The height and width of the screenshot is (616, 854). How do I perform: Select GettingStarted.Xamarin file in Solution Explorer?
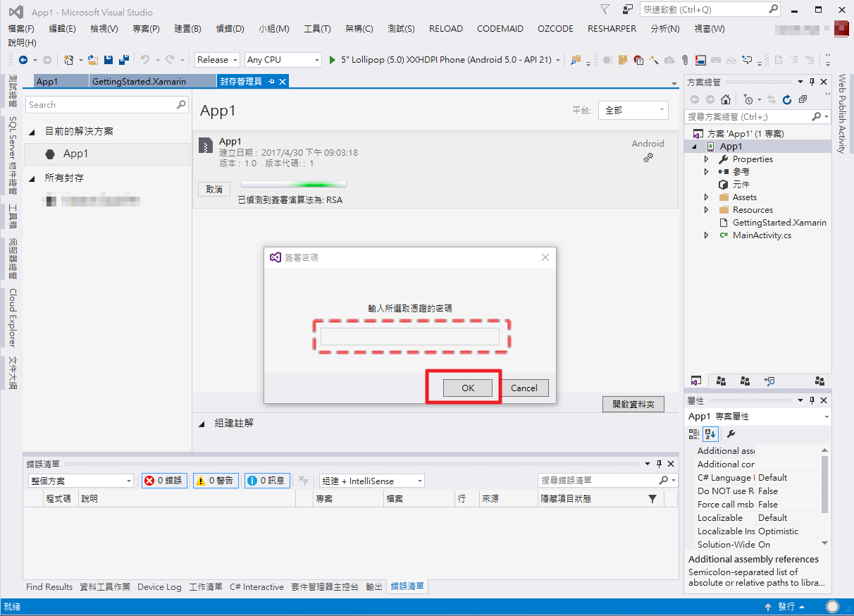coord(779,223)
